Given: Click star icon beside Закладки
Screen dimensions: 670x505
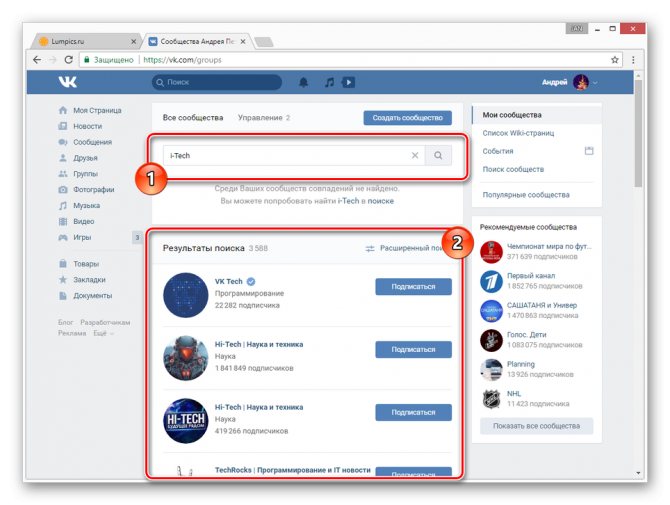Looking at the screenshot, I should click(x=63, y=279).
